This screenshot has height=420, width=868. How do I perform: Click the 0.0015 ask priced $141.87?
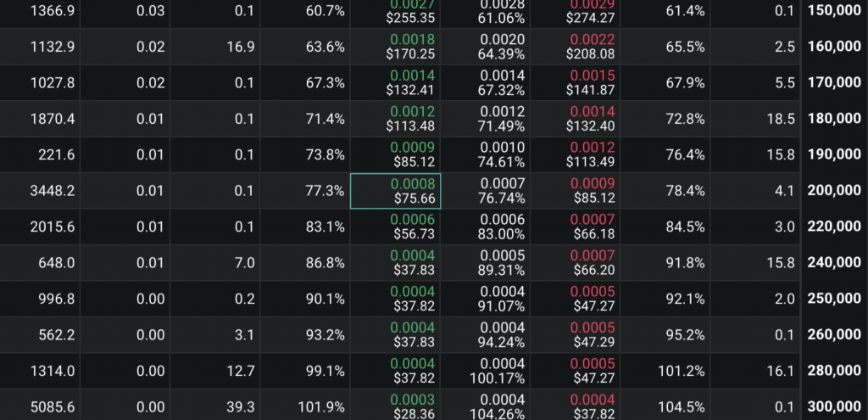(586, 82)
